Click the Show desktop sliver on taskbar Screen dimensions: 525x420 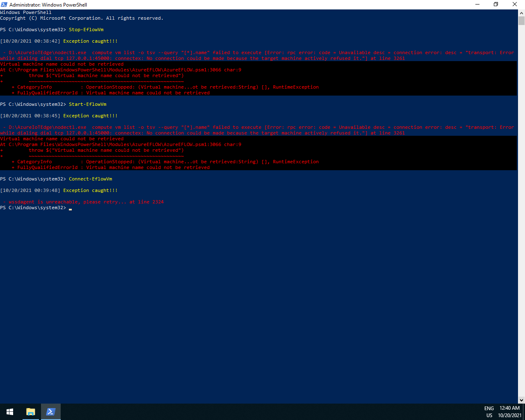[x=524, y=412]
